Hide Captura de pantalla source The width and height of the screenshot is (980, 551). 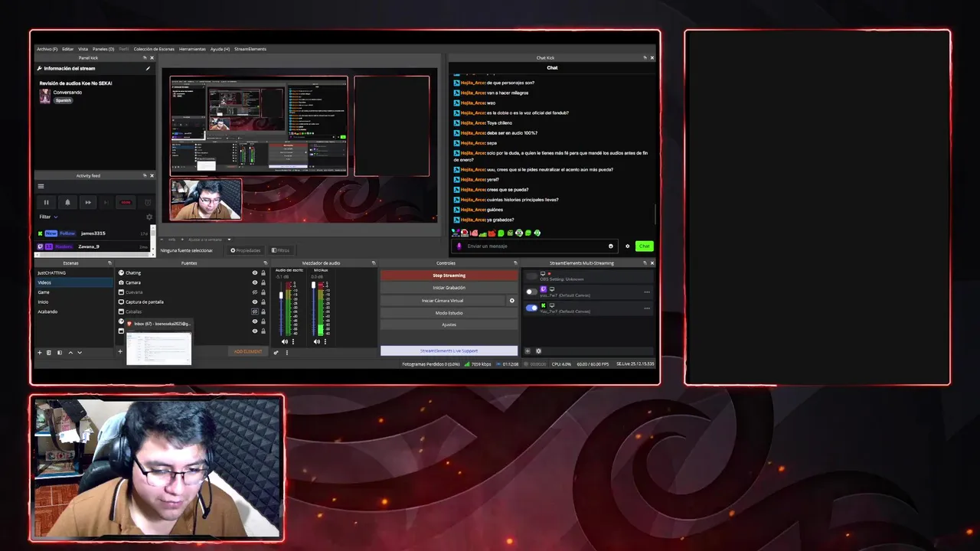(255, 302)
